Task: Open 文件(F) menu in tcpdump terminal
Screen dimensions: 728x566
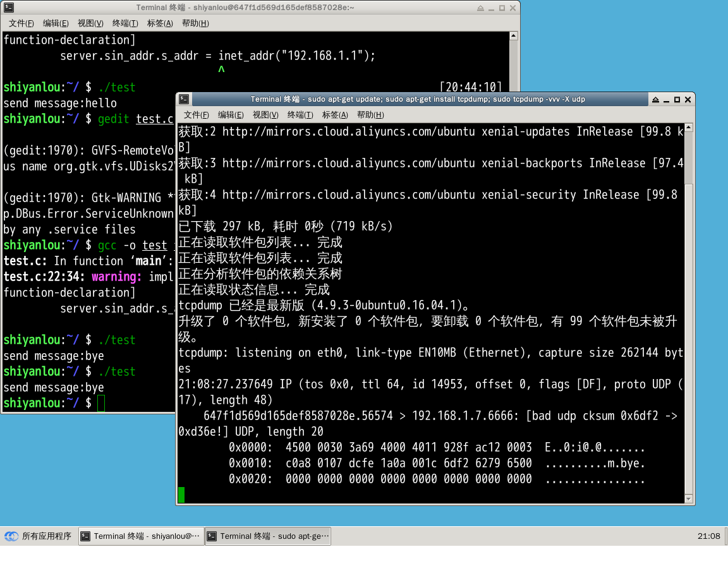Action: [x=196, y=115]
